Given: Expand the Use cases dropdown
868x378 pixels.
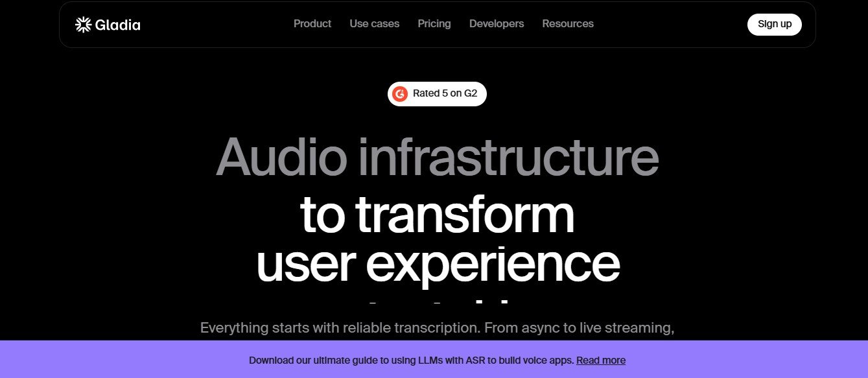Looking at the screenshot, I should tap(374, 24).
